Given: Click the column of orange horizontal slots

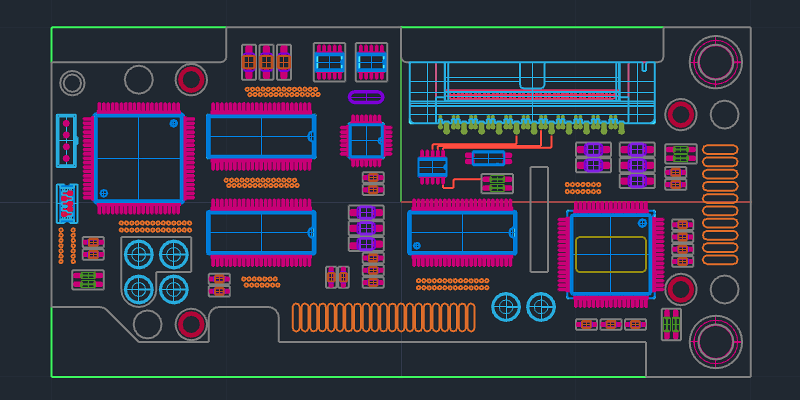Looking at the screenshot, I should click(720, 204).
